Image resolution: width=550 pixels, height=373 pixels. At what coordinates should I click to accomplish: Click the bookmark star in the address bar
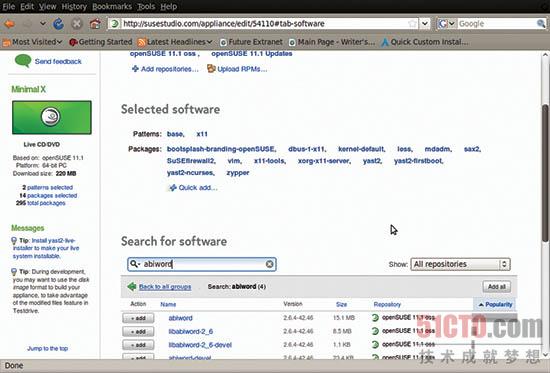[412, 24]
